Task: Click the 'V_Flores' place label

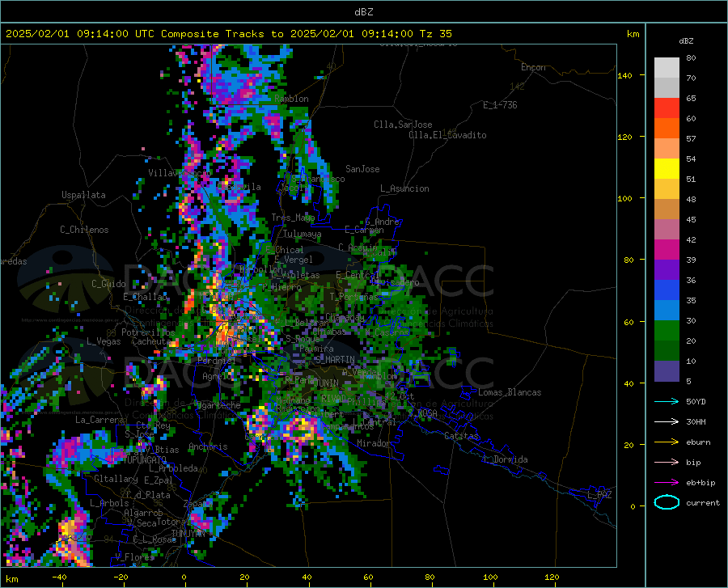Action: click(134, 556)
